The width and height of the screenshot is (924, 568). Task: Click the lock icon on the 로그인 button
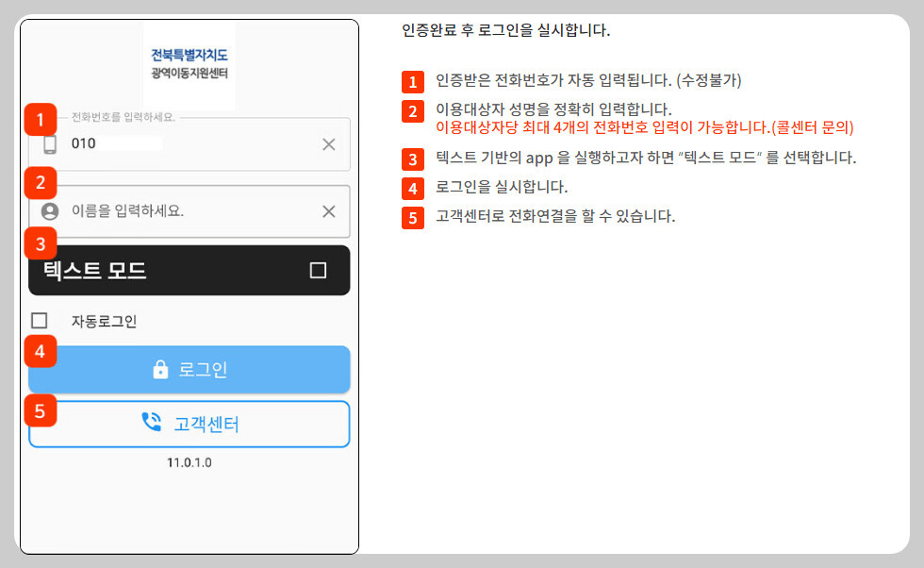click(160, 369)
